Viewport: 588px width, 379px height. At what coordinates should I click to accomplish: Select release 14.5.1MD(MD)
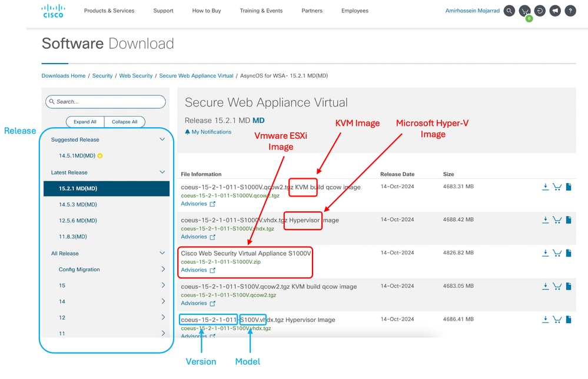pos(77,155)
